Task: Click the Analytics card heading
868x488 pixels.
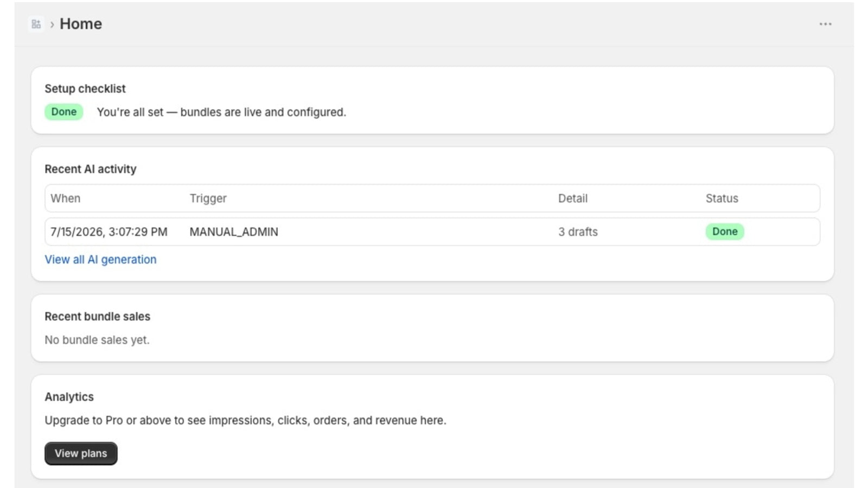Action: click(x=69, y=397)
